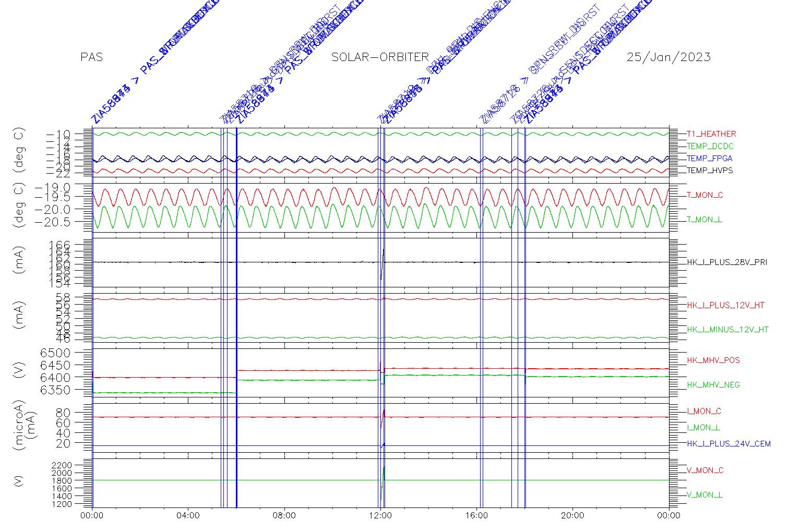Click the 25/Jan/2023 date label
The width and height of the screenshot is (789, 532).
668,57
